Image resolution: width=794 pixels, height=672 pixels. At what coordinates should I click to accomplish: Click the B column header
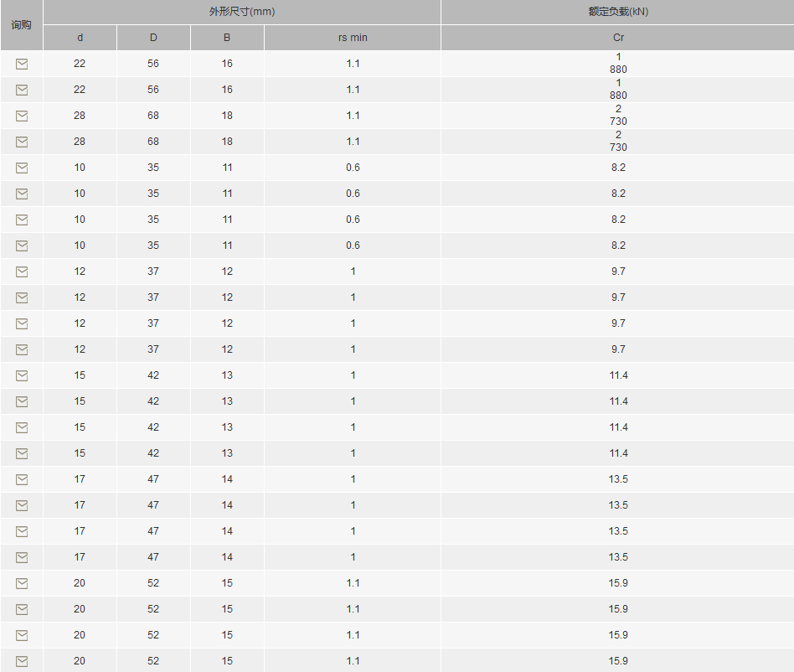(x=227, y=38)
